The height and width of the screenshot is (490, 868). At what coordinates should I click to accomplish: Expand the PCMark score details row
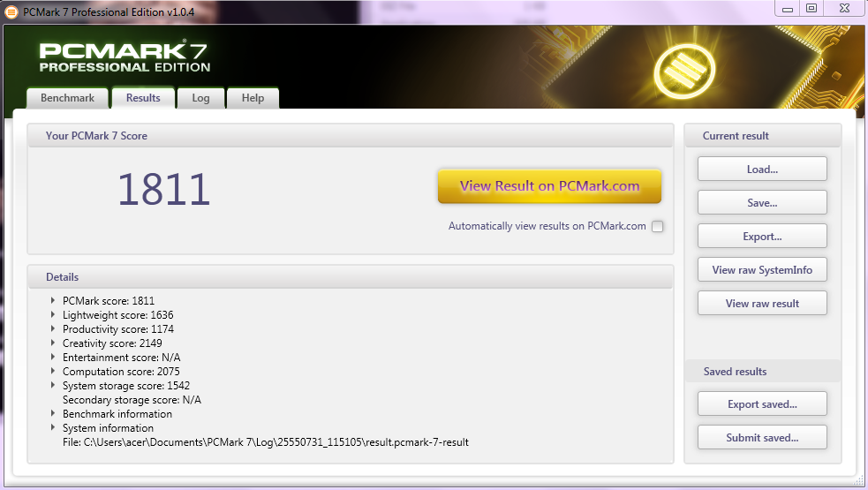53,301
